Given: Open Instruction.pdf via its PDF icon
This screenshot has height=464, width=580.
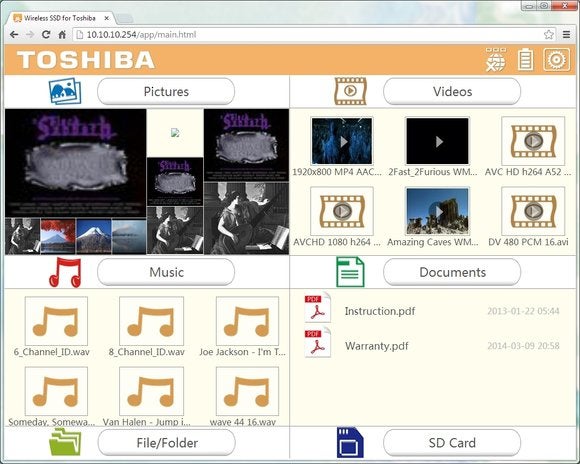Looking at the screenshot, I should coord(317,308).
